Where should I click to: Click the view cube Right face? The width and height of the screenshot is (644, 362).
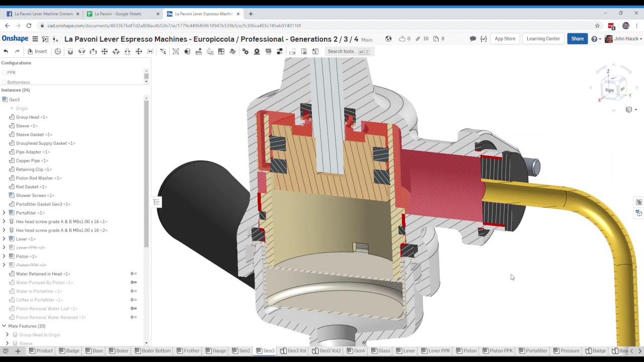(x=610, y=90)
